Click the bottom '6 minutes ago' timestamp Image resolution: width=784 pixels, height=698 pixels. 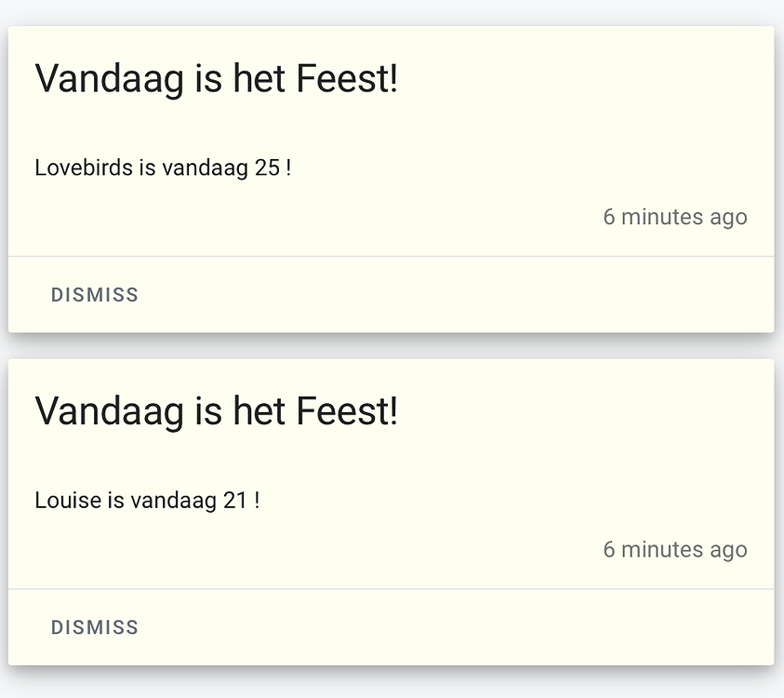[674, 549]
